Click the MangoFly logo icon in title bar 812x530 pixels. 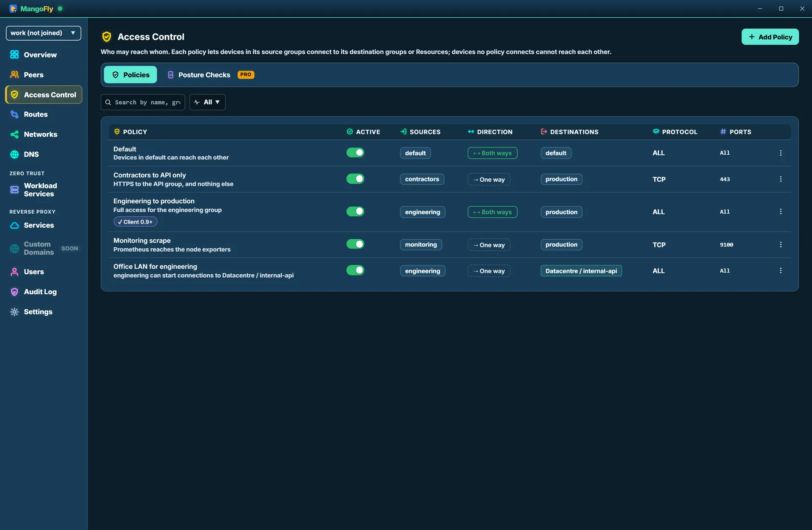(x=13, y=8)
